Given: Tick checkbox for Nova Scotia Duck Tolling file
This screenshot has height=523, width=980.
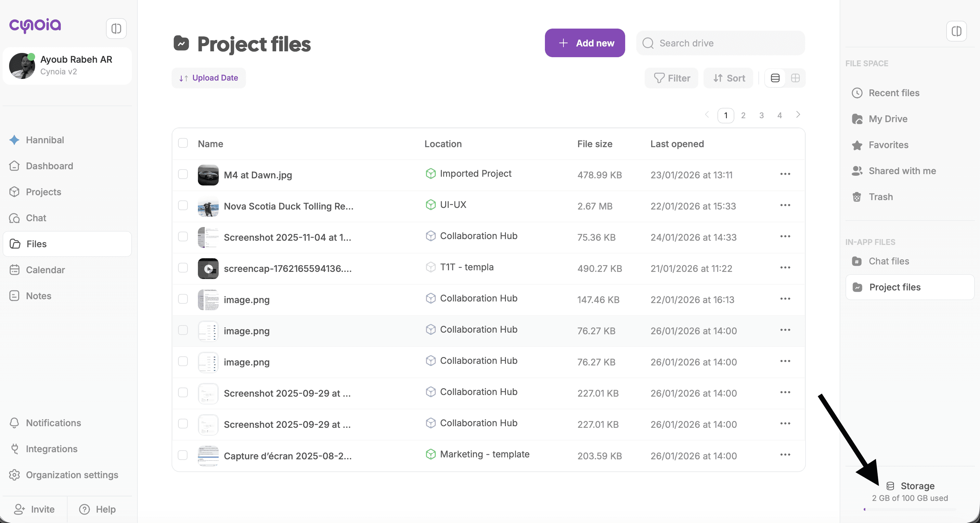Looking at the screenshot, I should [x=183, y=205].
